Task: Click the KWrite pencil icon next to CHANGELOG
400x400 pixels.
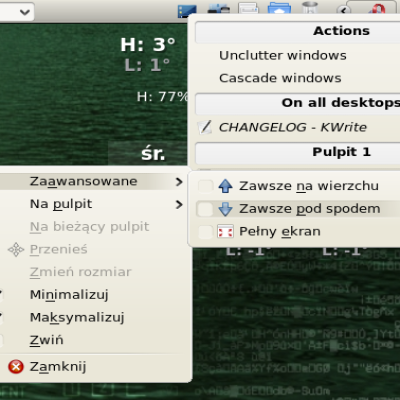Action: click(205, 127)
